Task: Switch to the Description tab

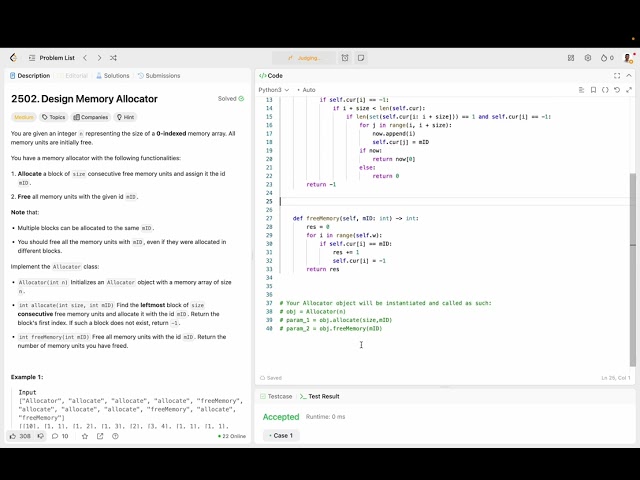Action: click(30, 76)
